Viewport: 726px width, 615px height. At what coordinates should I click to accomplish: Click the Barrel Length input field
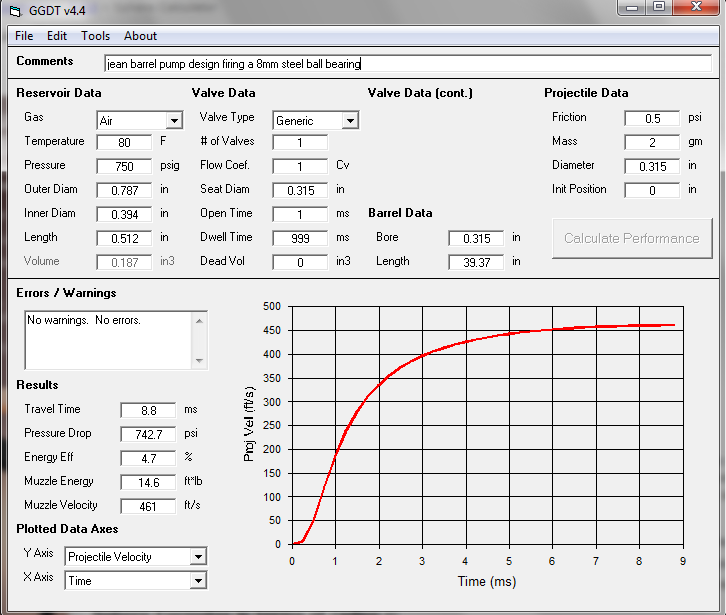pyautogui.click(x=477, y=262)
